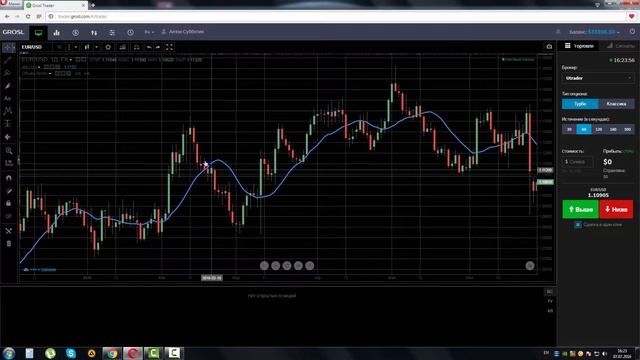Take a chart snapshot with camera icon
The width and height of the screenshot is (640, 360).
click(x=549, y=47)
